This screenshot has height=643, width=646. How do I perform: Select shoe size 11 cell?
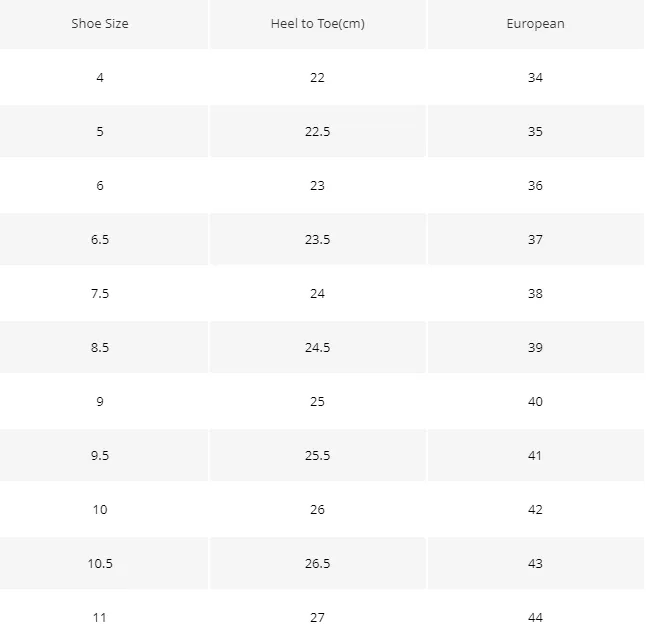pyautogui.click(x=100, y=617)
